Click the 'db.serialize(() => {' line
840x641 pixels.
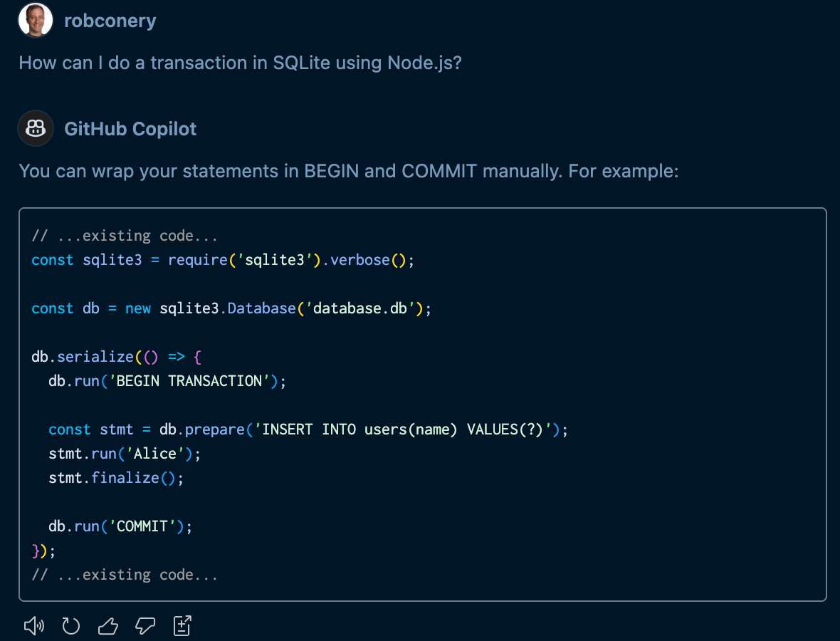[x=116, y=356]
